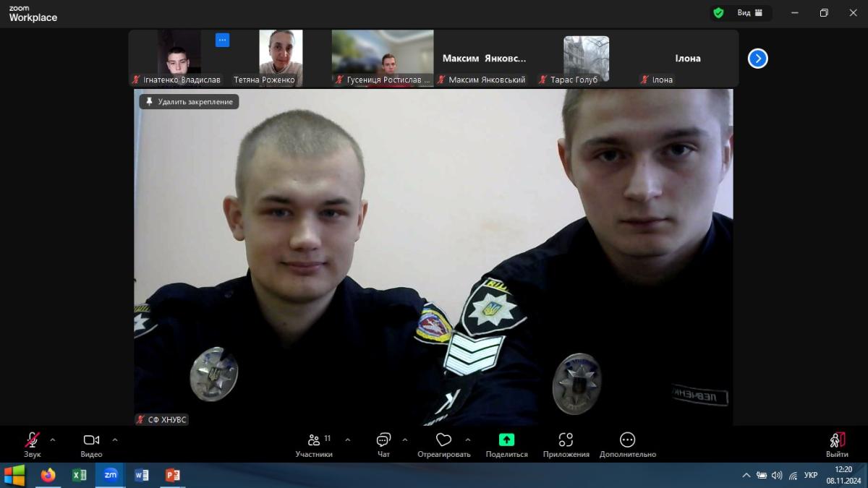Screen dimensions: 868x488
Task: Click the green Поделиться share screen button
Action: [x=506, y=444]
